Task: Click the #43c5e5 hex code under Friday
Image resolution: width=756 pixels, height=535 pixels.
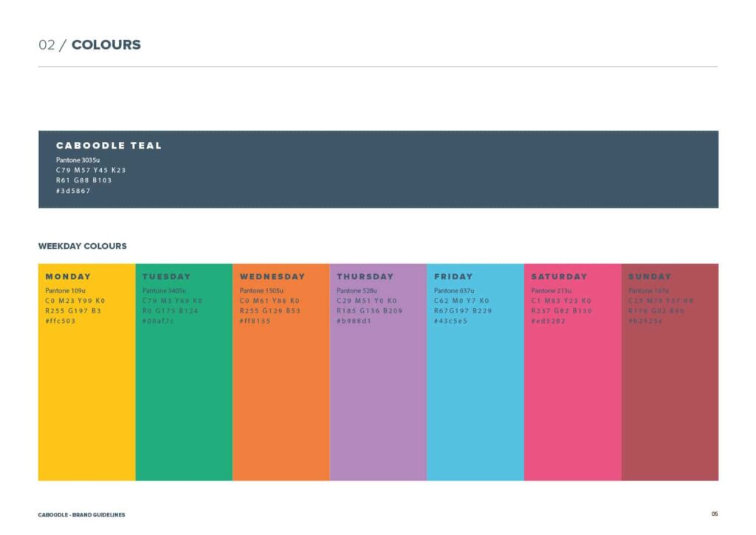Action: 450,321
